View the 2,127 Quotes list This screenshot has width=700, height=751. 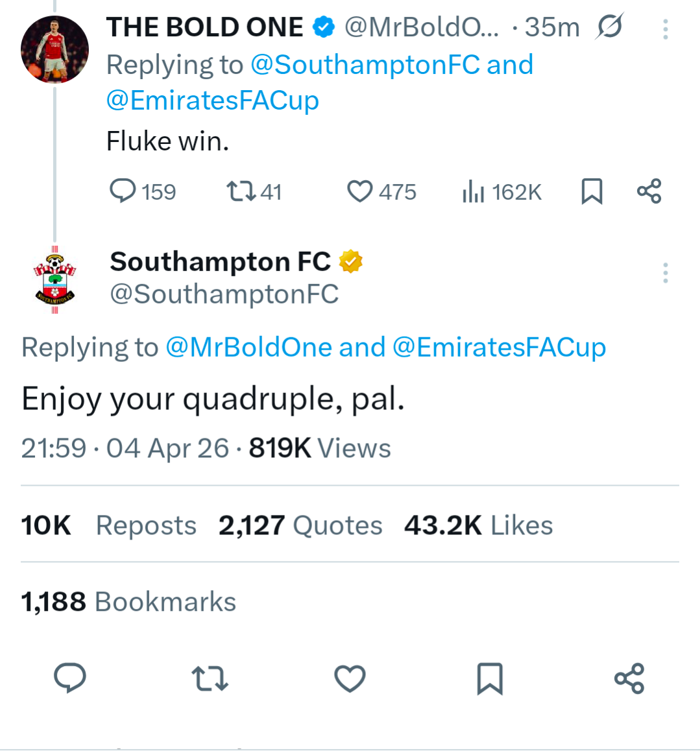(x=300, y=525)
